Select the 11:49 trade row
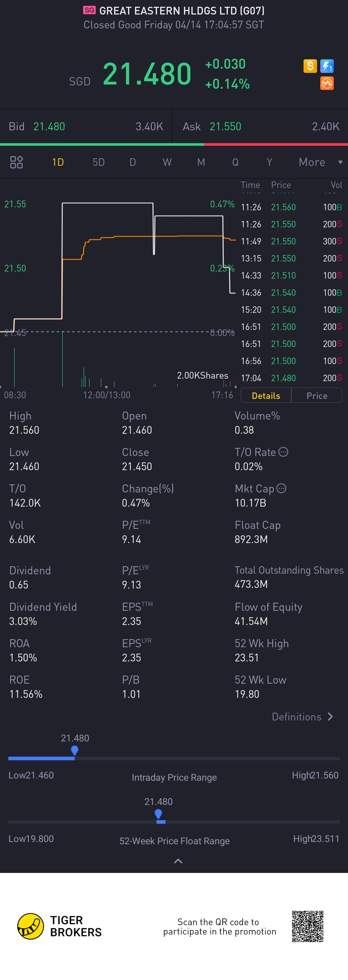The image size is (348, 980). 291,241
